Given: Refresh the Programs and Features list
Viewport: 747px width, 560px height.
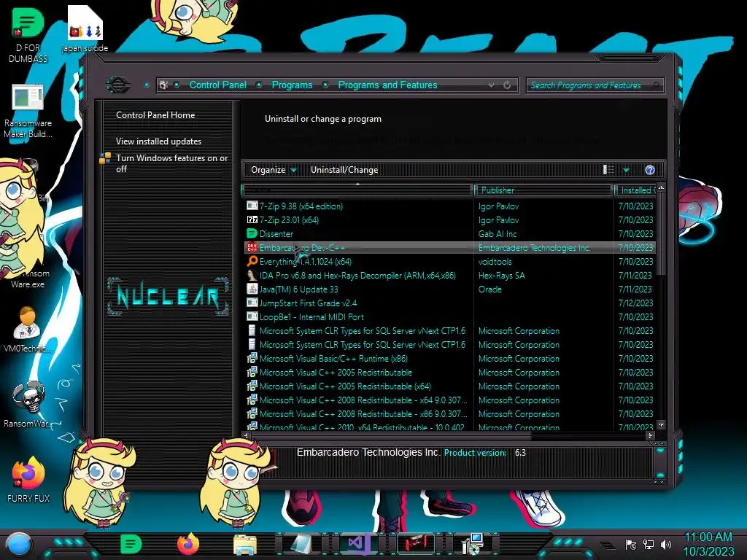Looking at the screenshot, I should [x=507, y=85].
